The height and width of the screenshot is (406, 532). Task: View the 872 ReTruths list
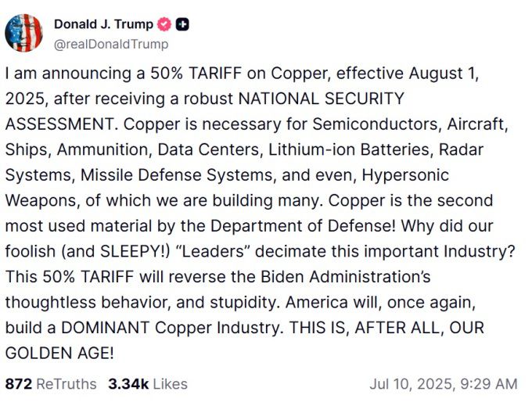pyautogui.click(x=51, y=384)
